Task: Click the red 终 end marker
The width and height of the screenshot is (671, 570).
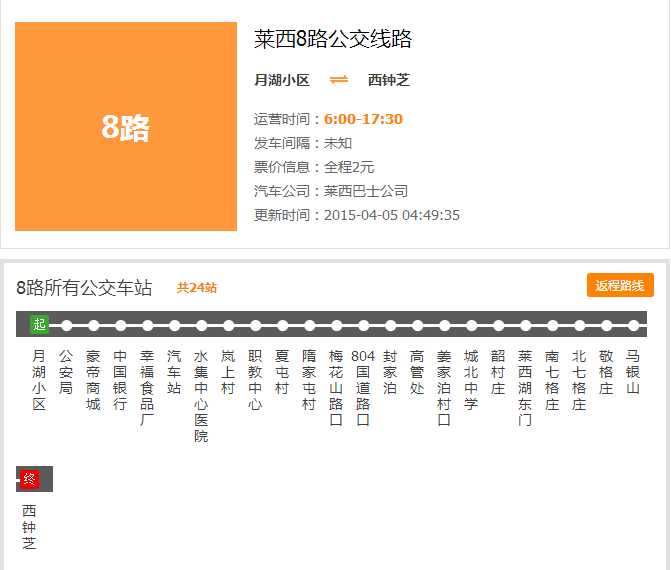Action: (x=30, y=479)
